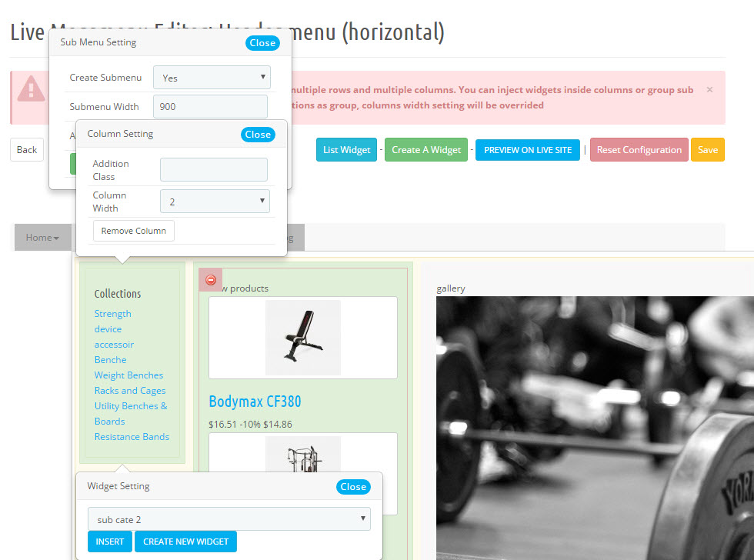The image size is (754, 560).
Task: Click the Create A Widget button
Action: pyautogui.click(x=426, y=149)
